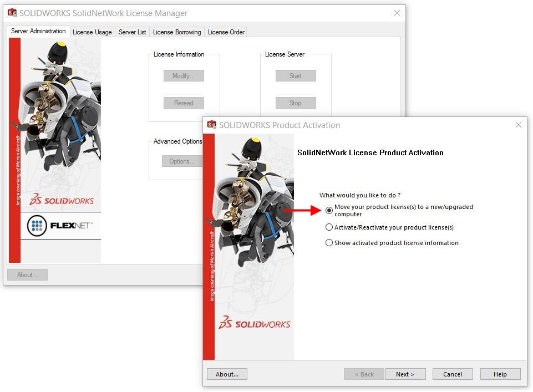This screenshot has width=533, height=392.
Task: Switch to the Server Administration tab
Action: [38, 31]
